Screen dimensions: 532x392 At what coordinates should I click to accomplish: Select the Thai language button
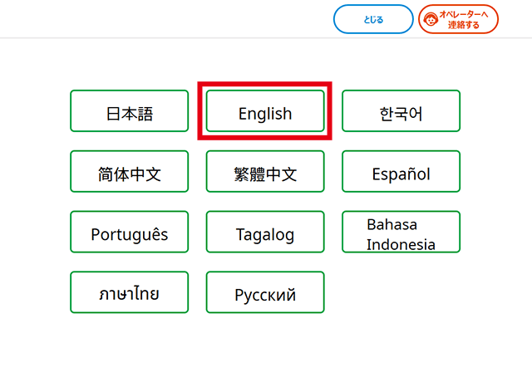pyautogui.click(x=129, y=292)
